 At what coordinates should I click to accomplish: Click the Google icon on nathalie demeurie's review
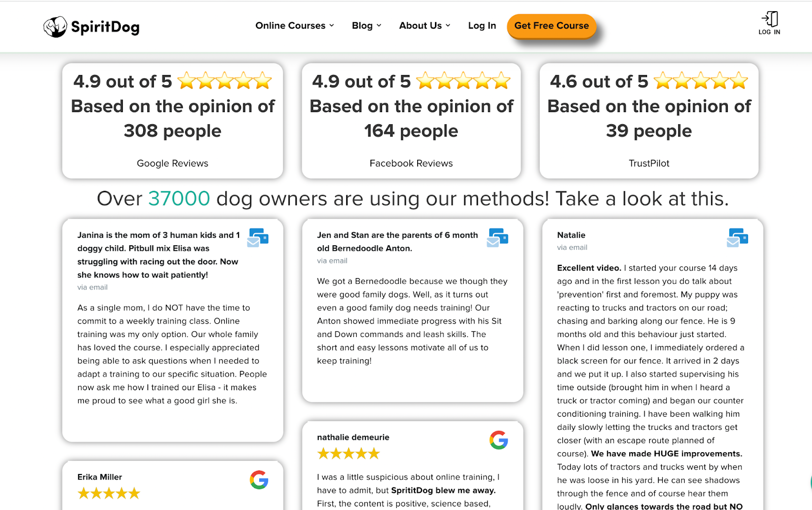[499, 440]
